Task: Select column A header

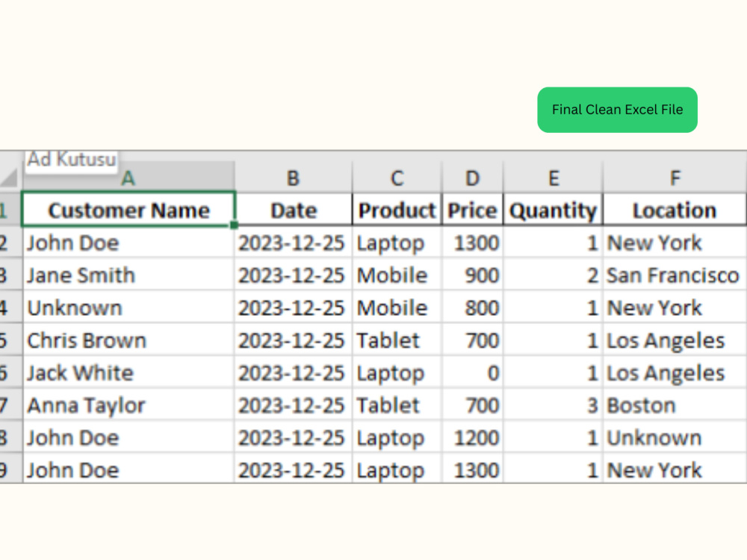Action: pyautogui.click(x=128, y=178)
